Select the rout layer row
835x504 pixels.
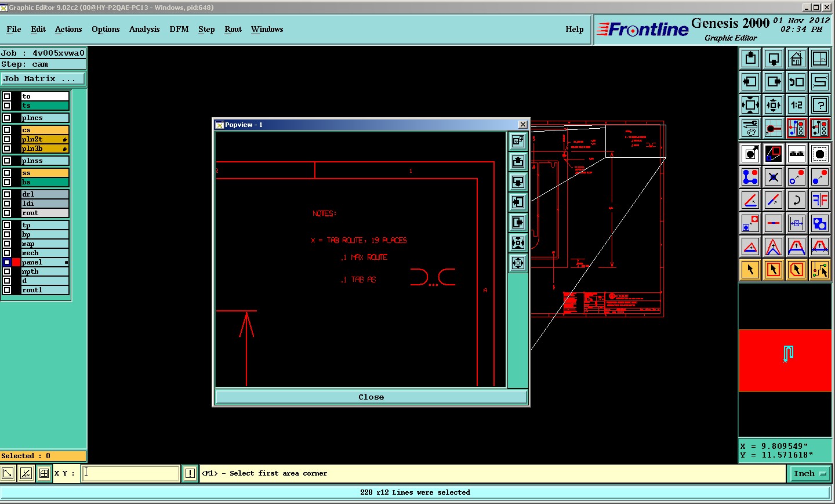[45, 213]
